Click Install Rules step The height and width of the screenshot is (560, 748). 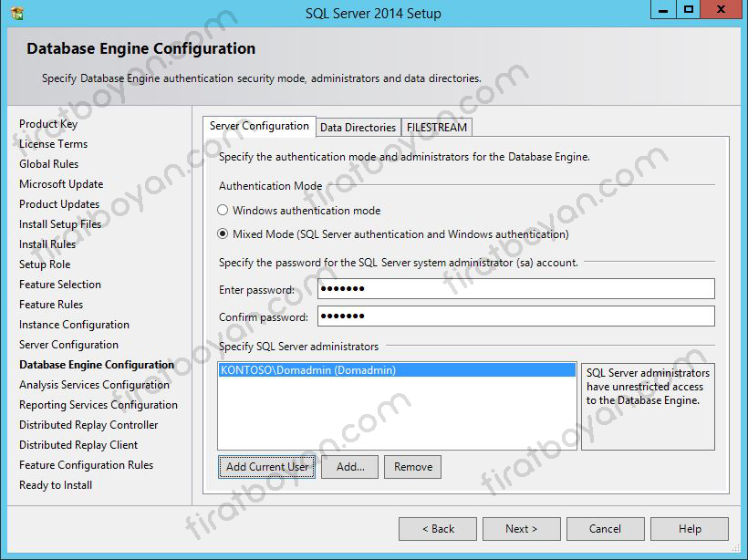point(47,244)
